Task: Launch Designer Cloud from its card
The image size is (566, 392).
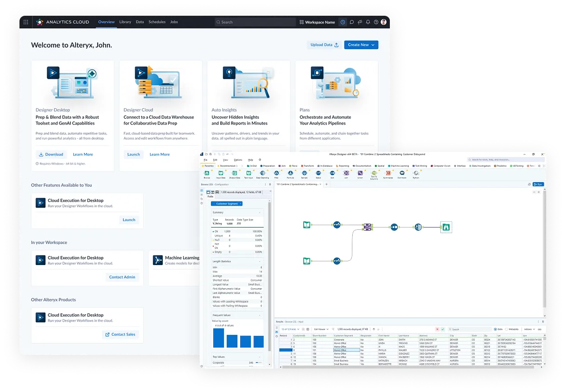Action: tap(134, 154)
